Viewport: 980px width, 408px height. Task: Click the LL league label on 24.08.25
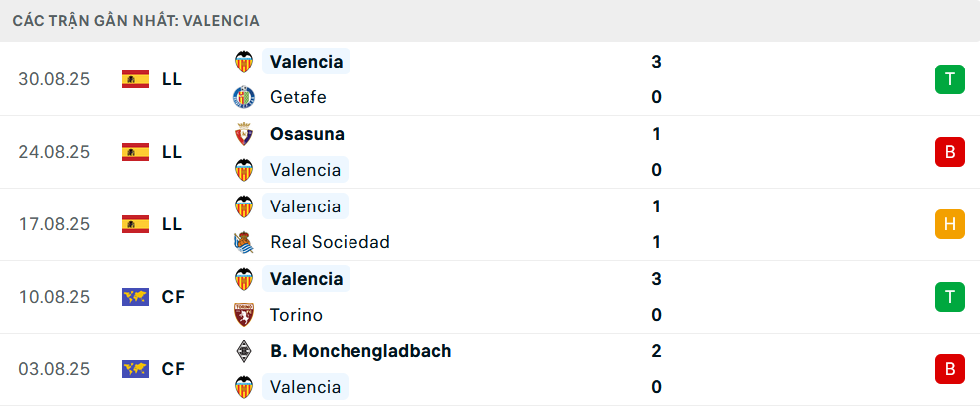point(172,152)
